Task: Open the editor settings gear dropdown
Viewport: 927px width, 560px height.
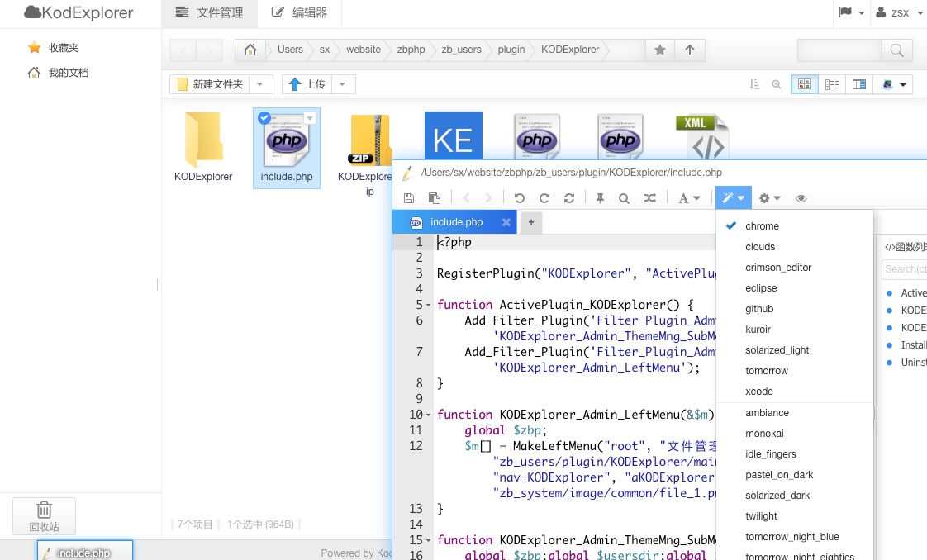Action: (x=770, y=198)
